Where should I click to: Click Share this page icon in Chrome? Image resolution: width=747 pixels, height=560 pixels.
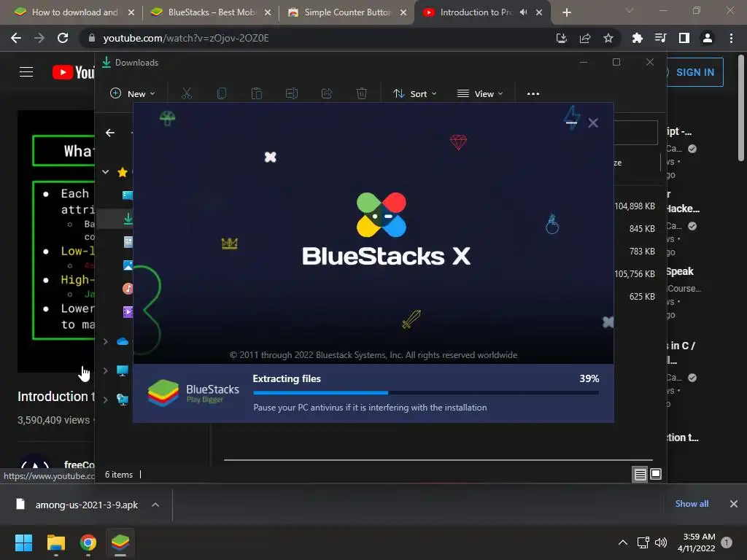pyautogui.click(x=585, y=38)
